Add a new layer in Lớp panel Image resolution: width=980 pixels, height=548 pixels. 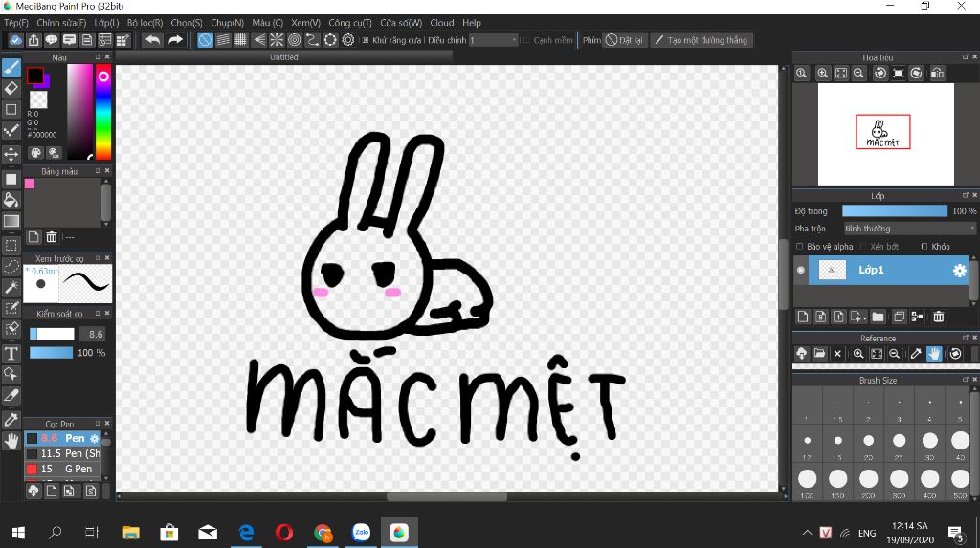(x=803, y=317)
